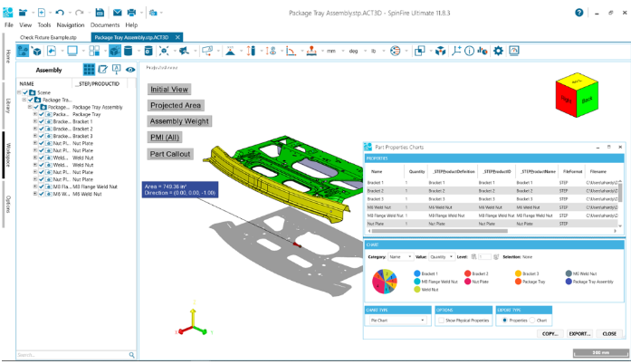Click the angle measurement icon
The image size is (631, 364).
(291, 51)
